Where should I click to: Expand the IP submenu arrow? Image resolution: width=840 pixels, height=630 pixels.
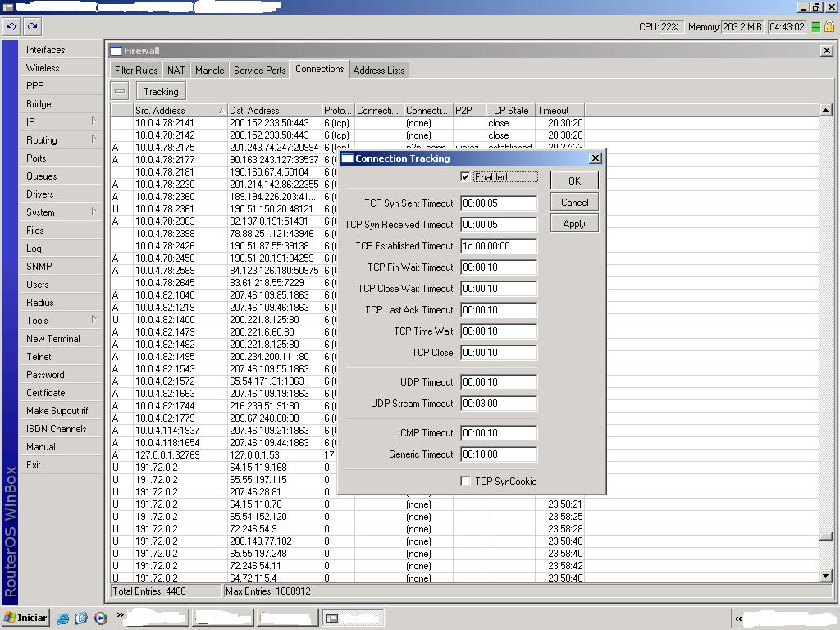(x=94, y=121)
